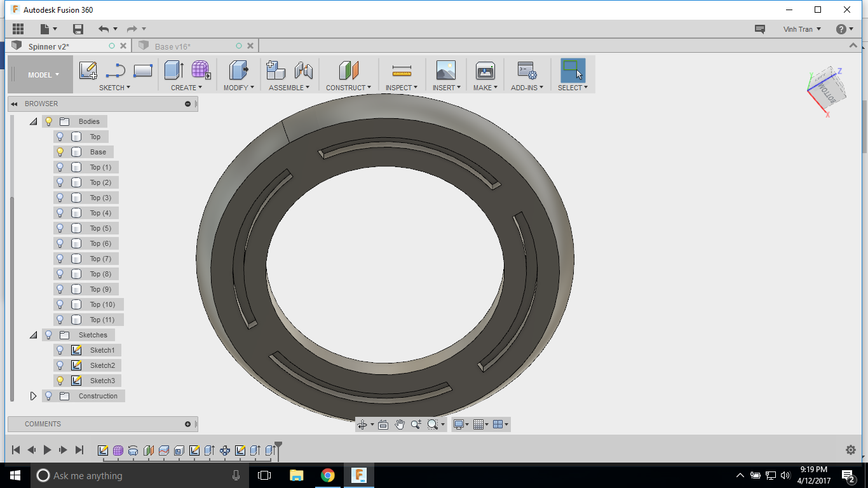Screen dimensions: 868x488
Task: Open the MODIFY menu
Action: tap(238, 88)
